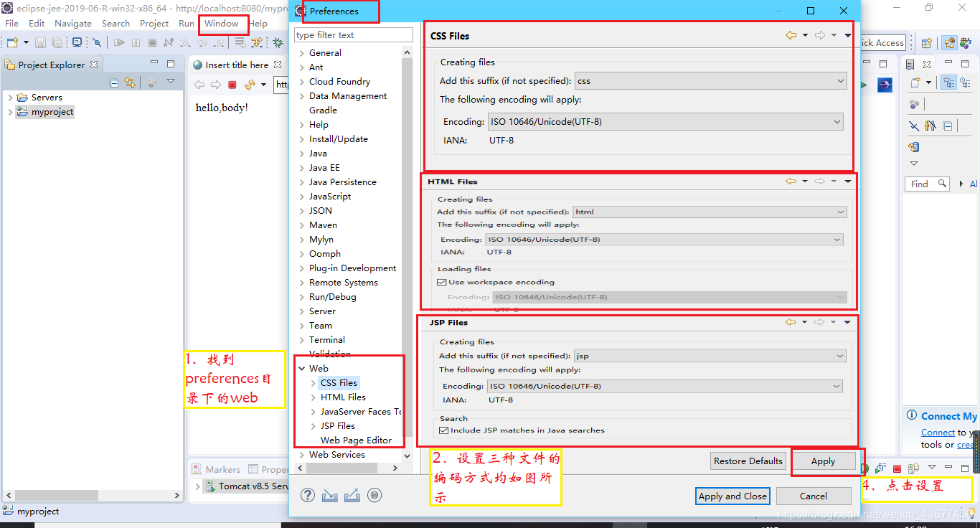The height and width of the screenshot is (528, 980).
Task: Open the JSP Files Encoding dropdown
Action: pyautogui.click(x=665, y=386)
